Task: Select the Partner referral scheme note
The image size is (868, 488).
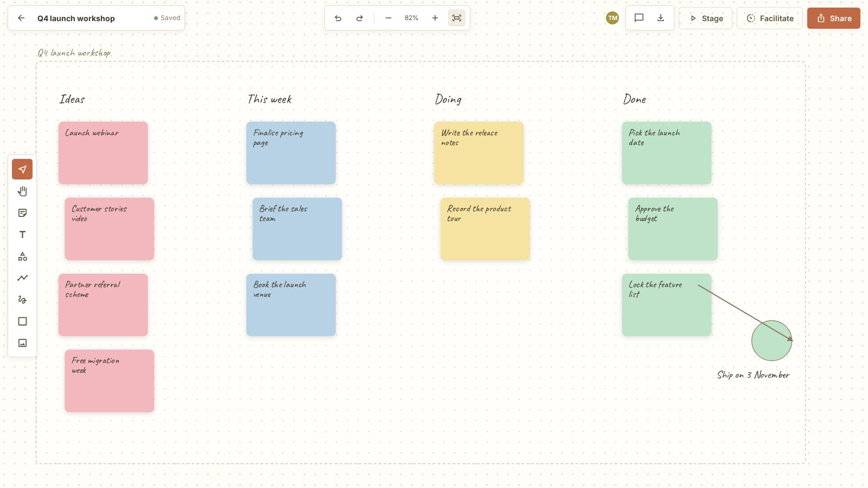Action: click(103, 305)
